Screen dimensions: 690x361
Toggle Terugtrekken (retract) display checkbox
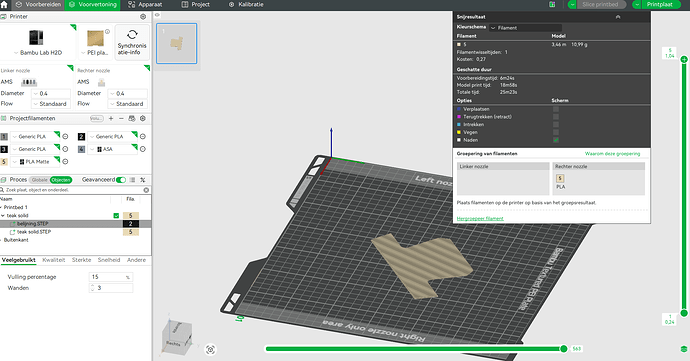point(556,117)
